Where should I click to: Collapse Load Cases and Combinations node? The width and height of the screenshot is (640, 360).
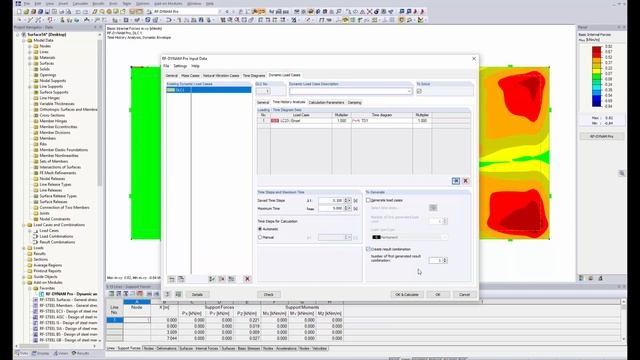[x=24, y=225]
